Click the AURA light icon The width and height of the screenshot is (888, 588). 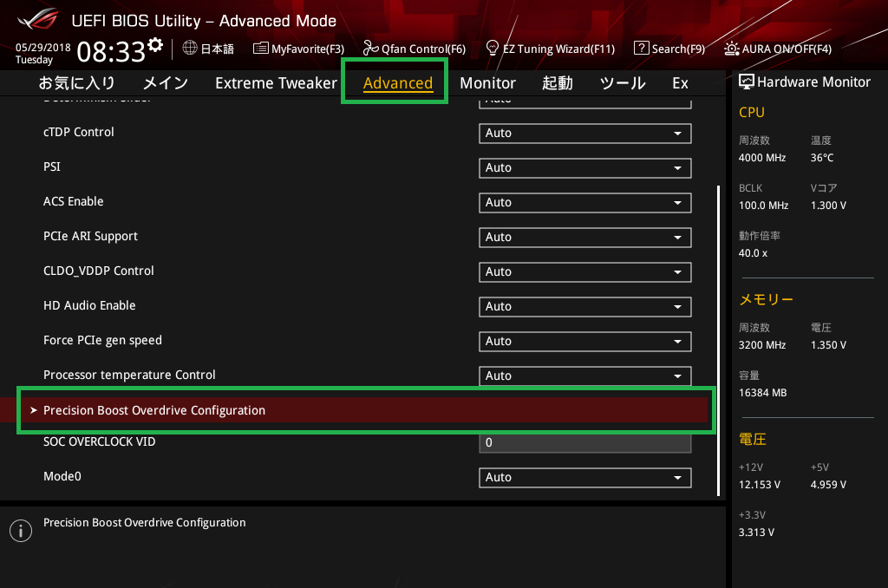[731, 49]
